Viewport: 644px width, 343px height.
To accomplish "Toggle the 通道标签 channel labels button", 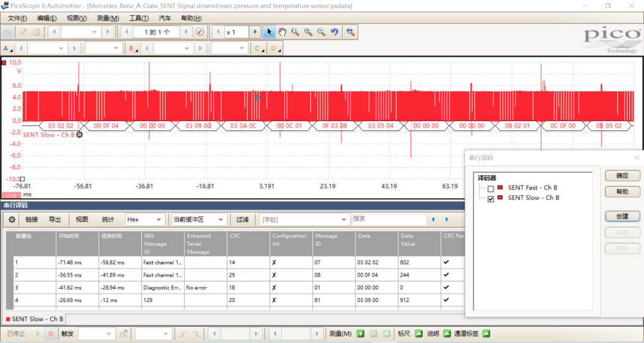I will (x=486, y=334).
